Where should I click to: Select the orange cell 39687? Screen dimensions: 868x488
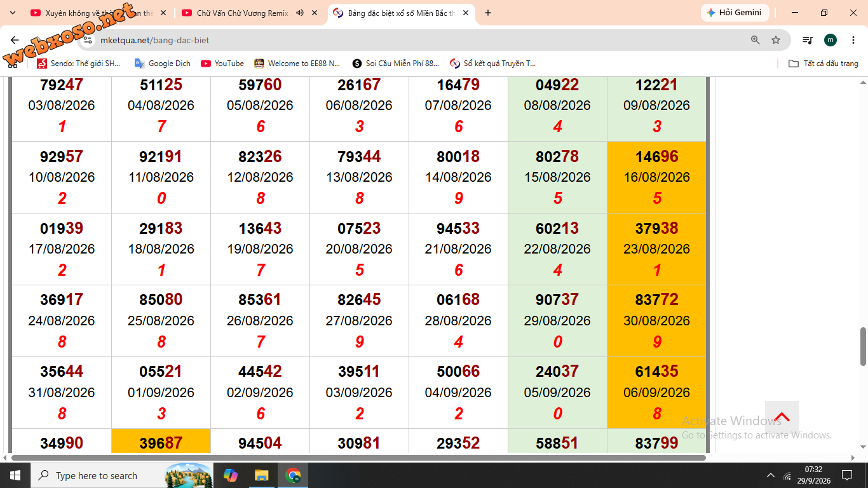coord(161,442)
